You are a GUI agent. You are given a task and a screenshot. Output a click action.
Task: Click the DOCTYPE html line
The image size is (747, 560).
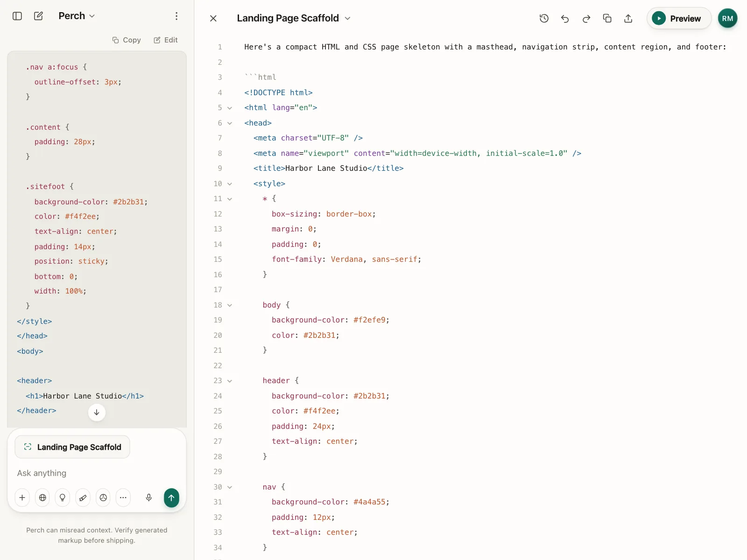click(278, 93)
